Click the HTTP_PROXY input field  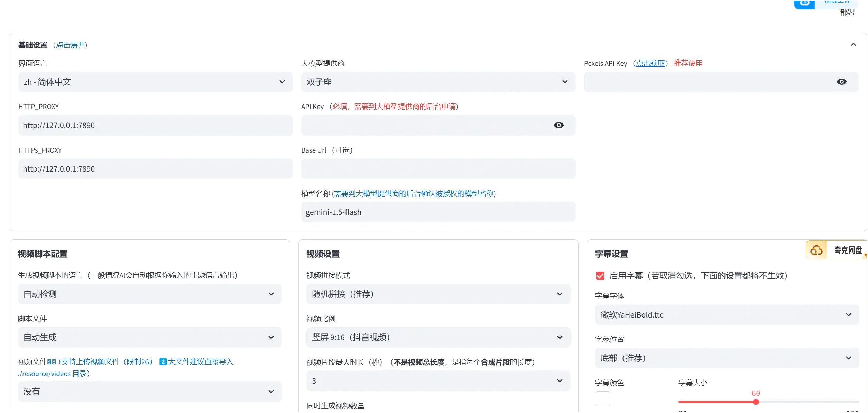155,125
